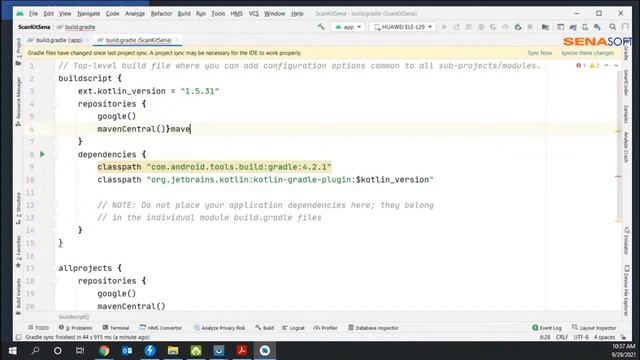Open the Analyze Crash panel on the right edge

[627, 147]
